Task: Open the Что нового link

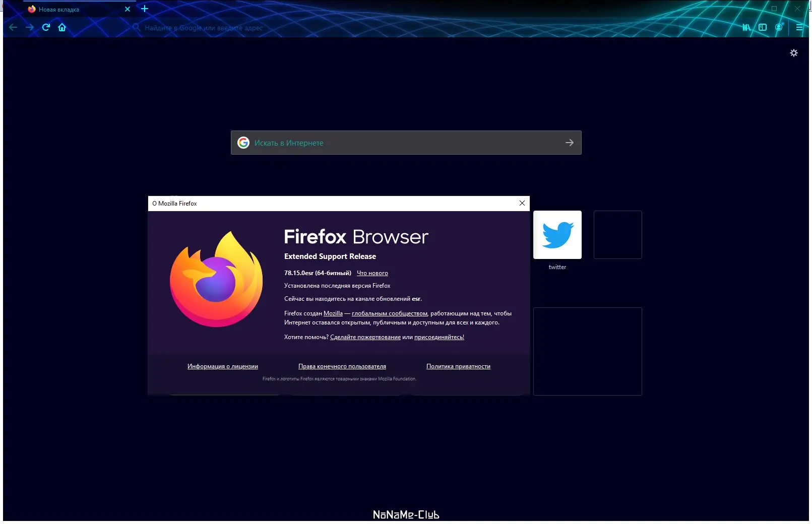Action: click(372, 273)
